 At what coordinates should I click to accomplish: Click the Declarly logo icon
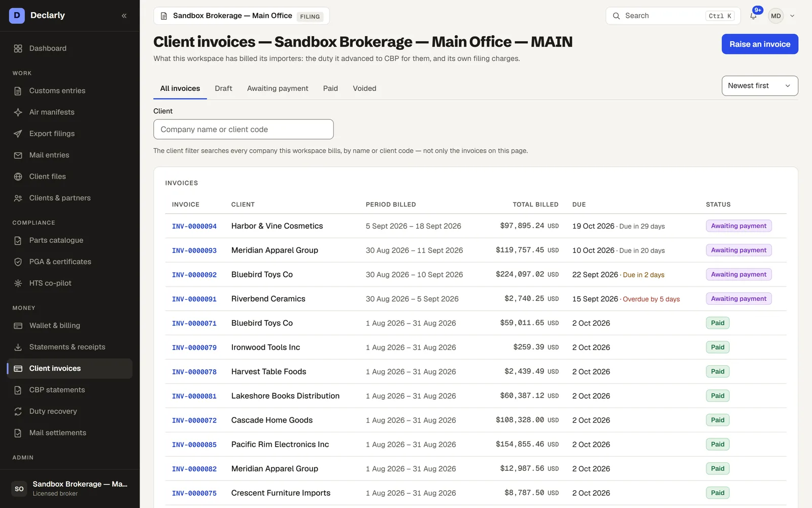point(17,15)
